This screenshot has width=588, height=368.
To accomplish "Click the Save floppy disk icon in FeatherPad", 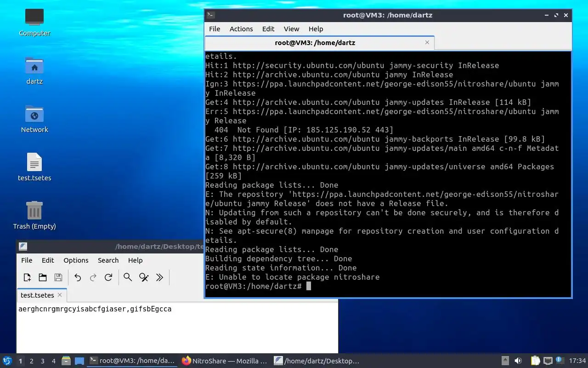I will (x=58, y=277).
